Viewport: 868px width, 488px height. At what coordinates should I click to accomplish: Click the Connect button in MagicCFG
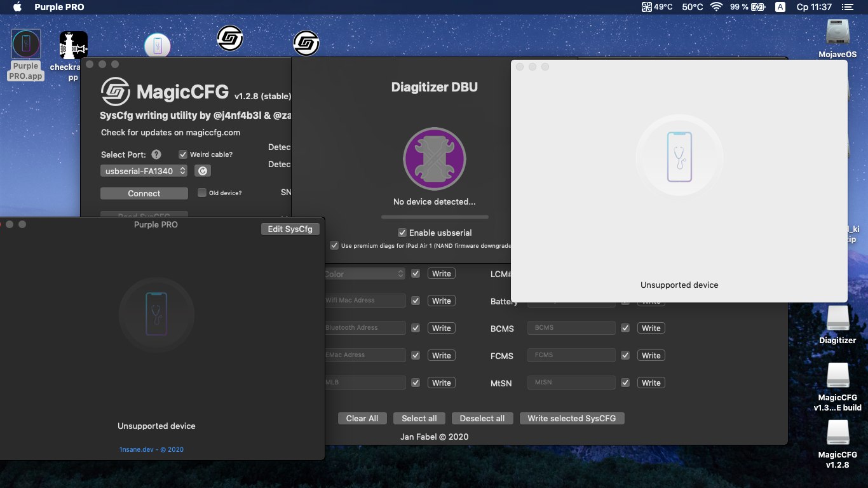click(144, 193)
